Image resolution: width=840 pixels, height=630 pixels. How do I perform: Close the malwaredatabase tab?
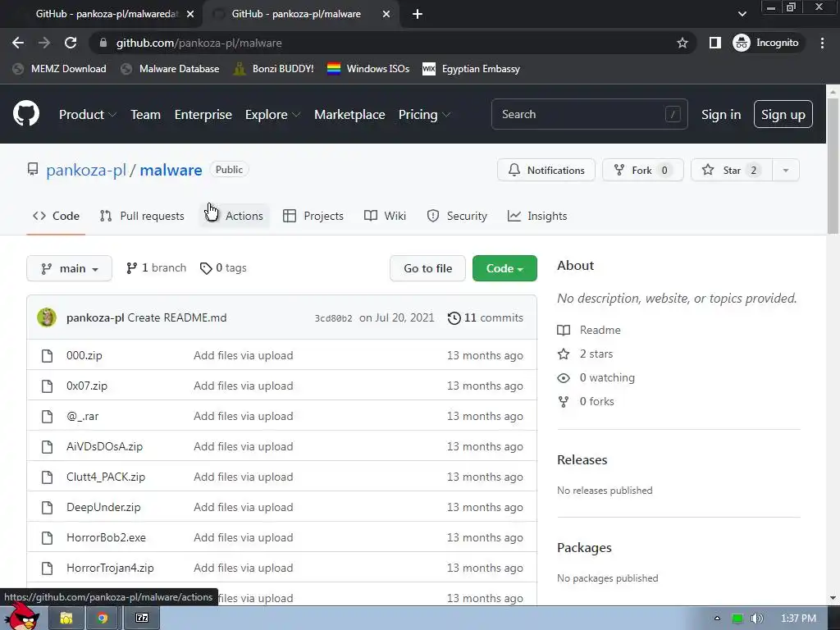pos(190,14)
